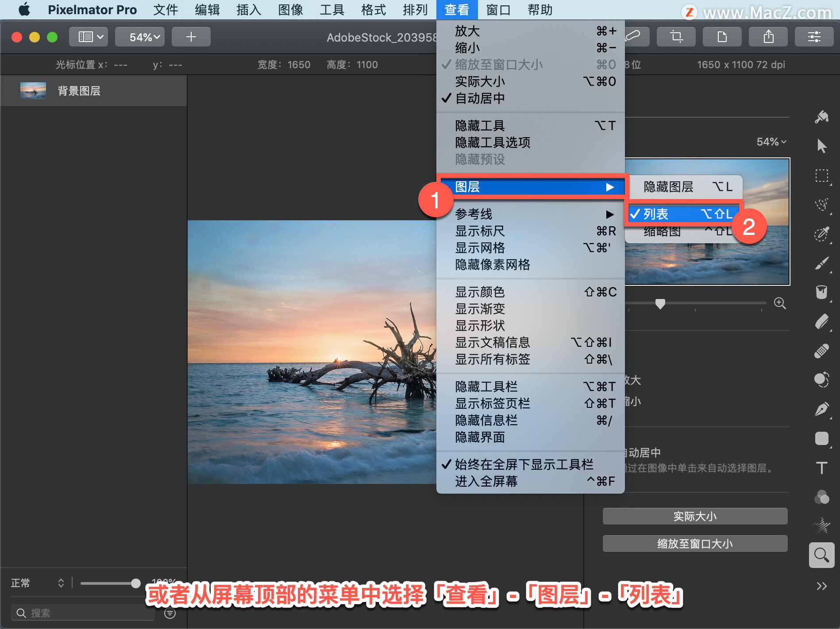Click the 实际大小 button
Image resolution: width=840 pixels, height=629 pixels.
(x=695, y=516)
